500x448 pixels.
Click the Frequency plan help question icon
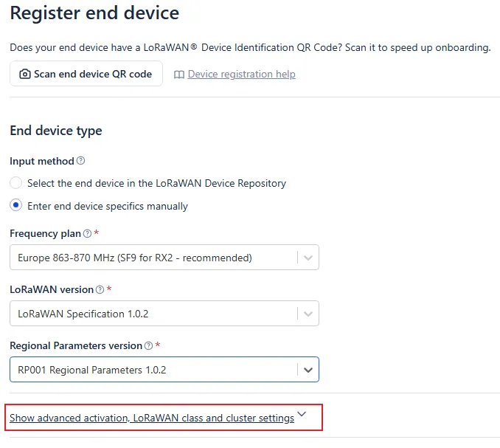[87, 233]
